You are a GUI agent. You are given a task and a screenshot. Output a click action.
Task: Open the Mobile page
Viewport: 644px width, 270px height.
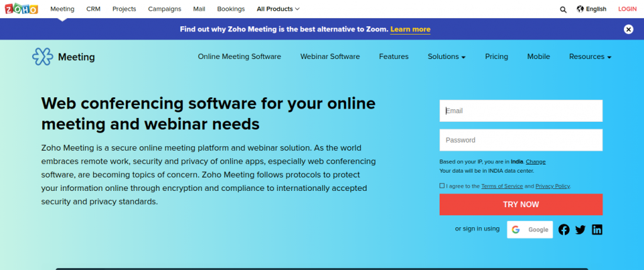tap(538, 57)
